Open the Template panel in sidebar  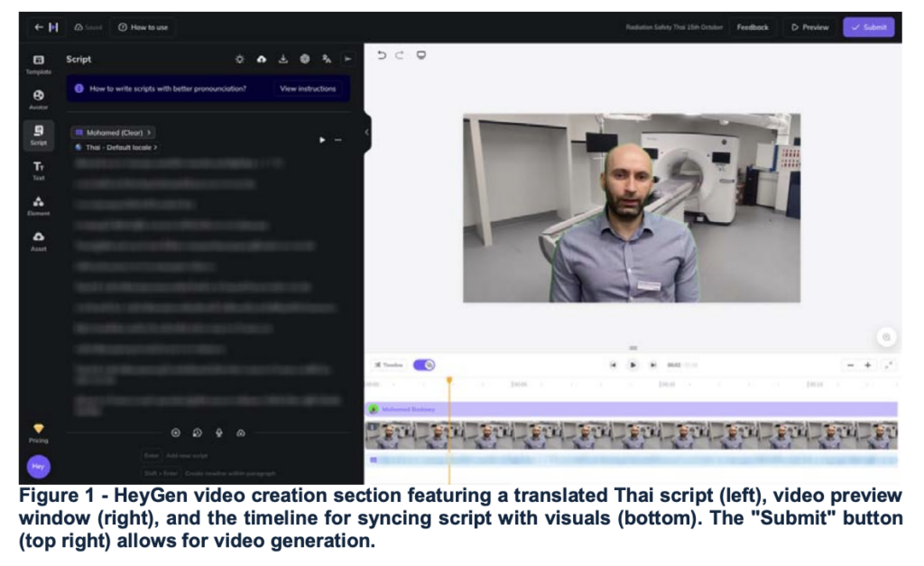tap(38, 63)
